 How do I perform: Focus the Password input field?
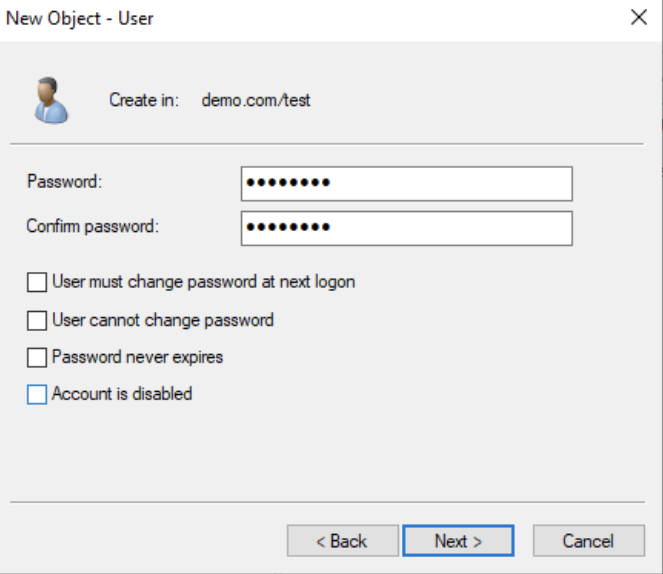[406, 184]
